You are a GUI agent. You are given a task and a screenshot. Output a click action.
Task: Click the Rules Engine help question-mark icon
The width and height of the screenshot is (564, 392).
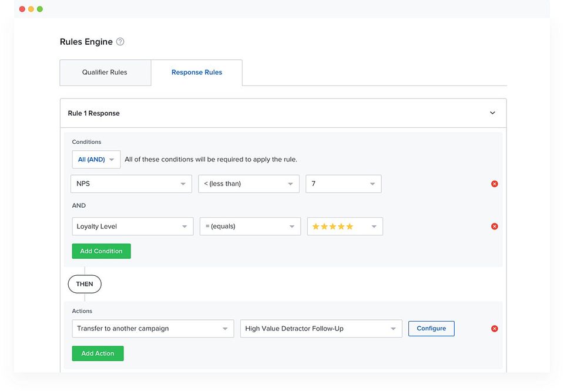[120, 42]
